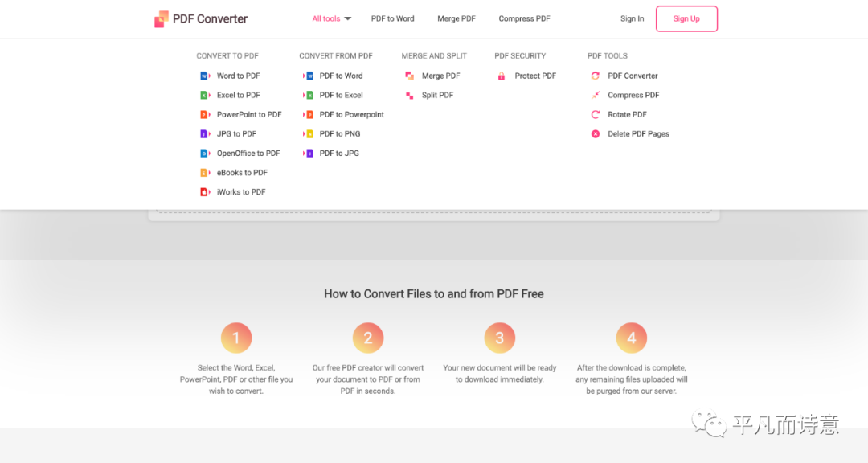
Task: Open Compress PDF in the top navigation
Action: click(x=524, y=19)
